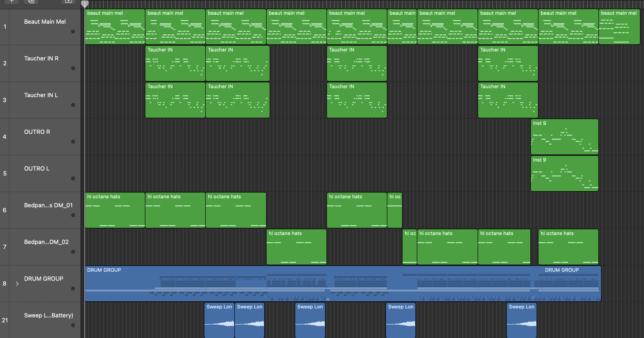The image size is (644, 338).
Task: Toggle the round dot on Bedpan...DM_02 header
Action: (x=73, y=252)
